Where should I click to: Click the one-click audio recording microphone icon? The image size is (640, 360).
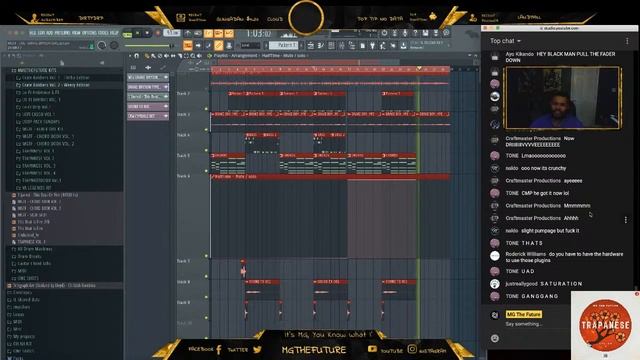405,33
